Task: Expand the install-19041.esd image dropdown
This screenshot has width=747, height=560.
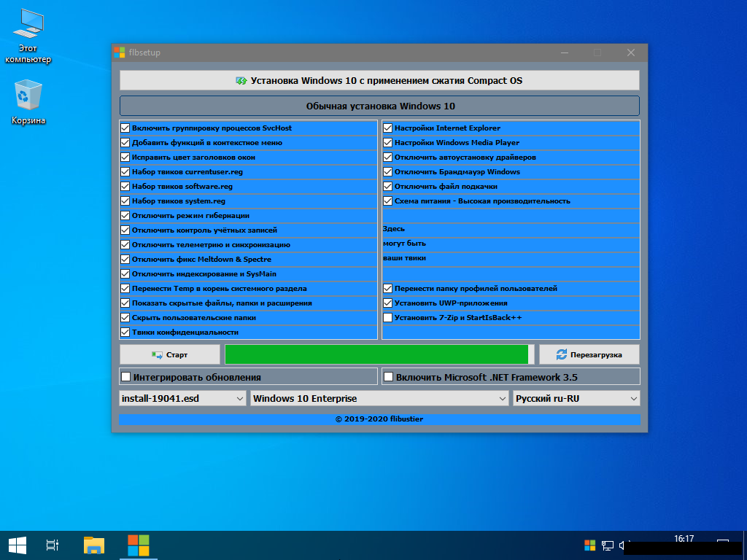Action: [x=182, y=399]
